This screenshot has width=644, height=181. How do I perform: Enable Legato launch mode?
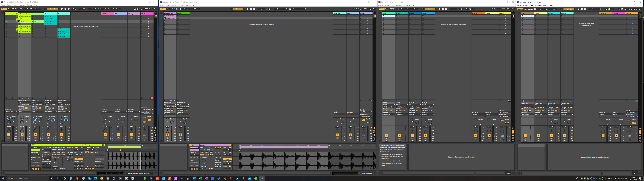pyautogui.click(x=46, y=152)
